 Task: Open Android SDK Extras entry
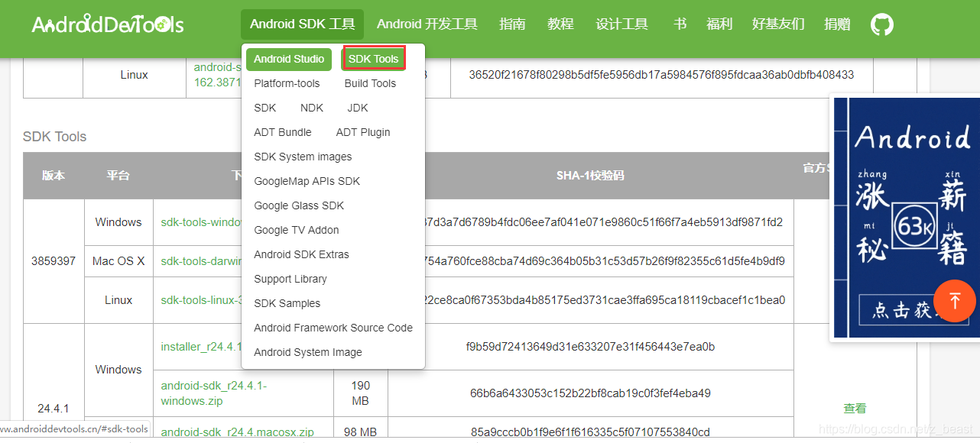(301, 254)
